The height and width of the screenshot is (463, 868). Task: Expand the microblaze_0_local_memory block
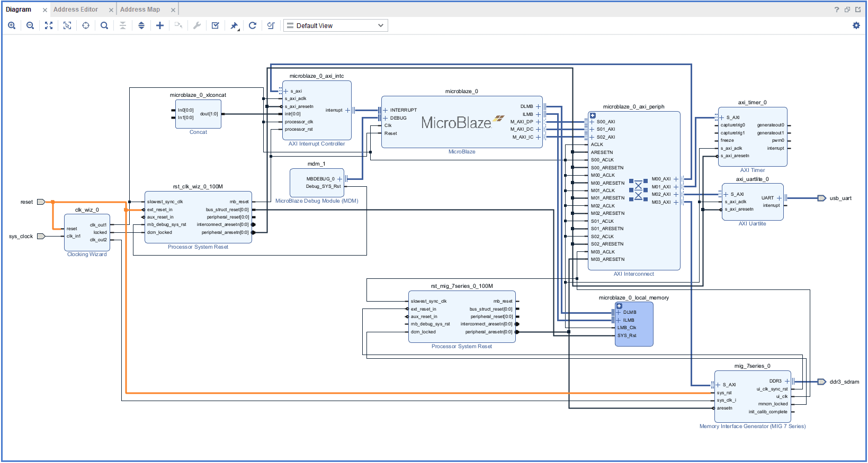point(619,306)
